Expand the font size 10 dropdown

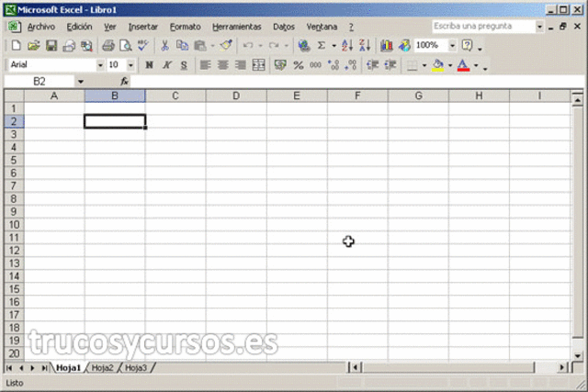coord(130,65)
